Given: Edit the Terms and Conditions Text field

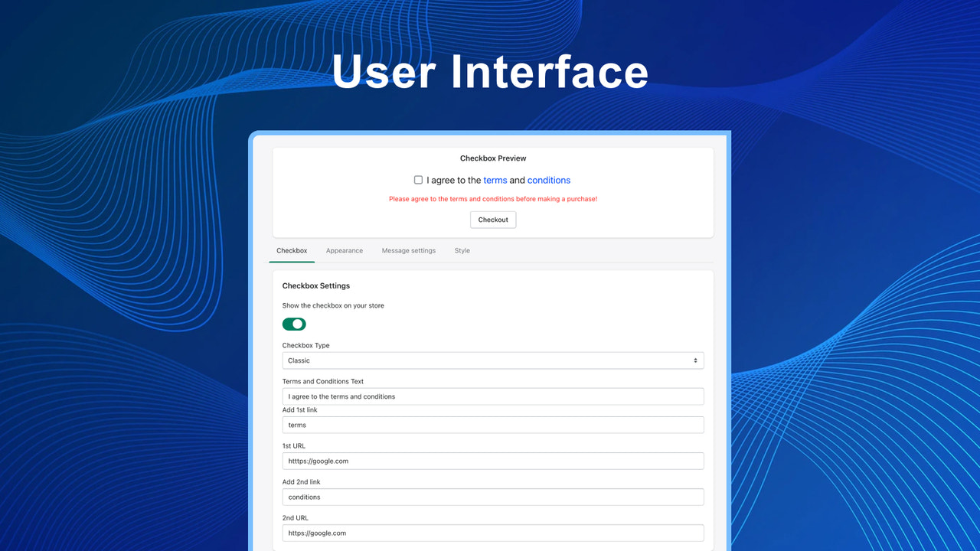Looking at the screenshot, I should pyautogui.click(x=492, y=396).
